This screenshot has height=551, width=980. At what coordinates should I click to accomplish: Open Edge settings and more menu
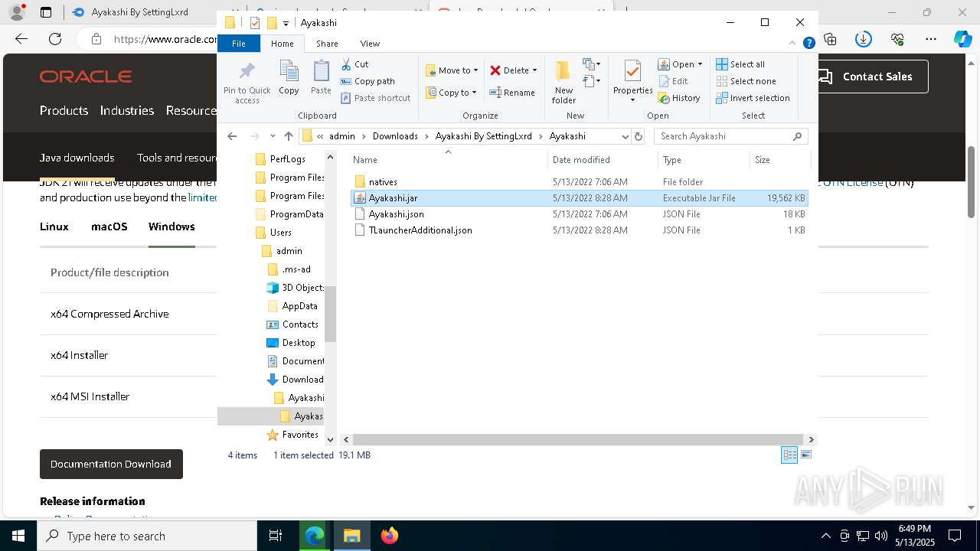click(931, 39)
